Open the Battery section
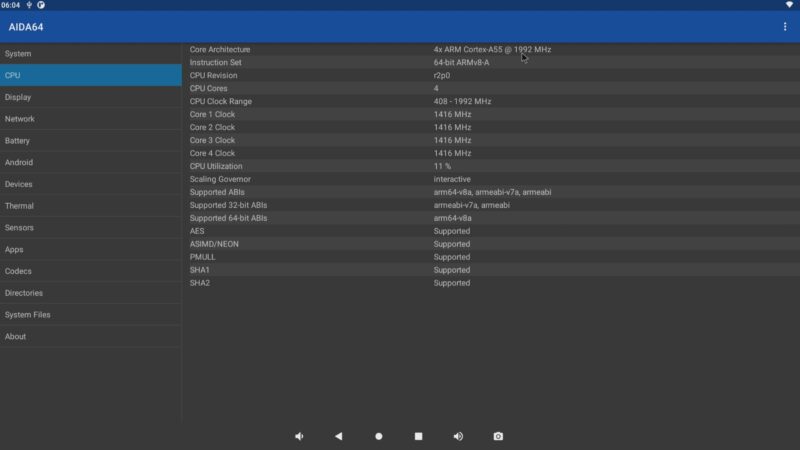Image resolution: width=800 pixels, height=450 pixels. tap(91, 140)
